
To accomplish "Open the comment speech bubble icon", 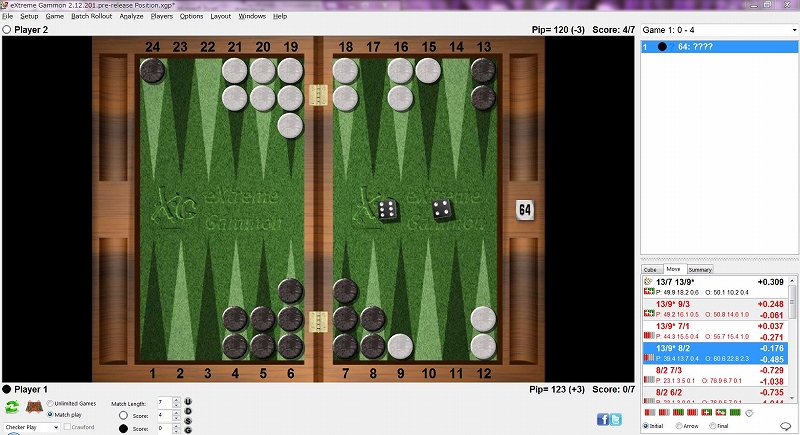I will pos(785,426).
